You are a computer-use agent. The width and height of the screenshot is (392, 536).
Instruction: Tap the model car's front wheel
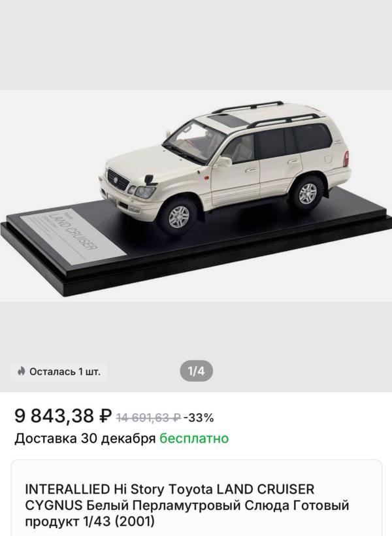[178, 216]
